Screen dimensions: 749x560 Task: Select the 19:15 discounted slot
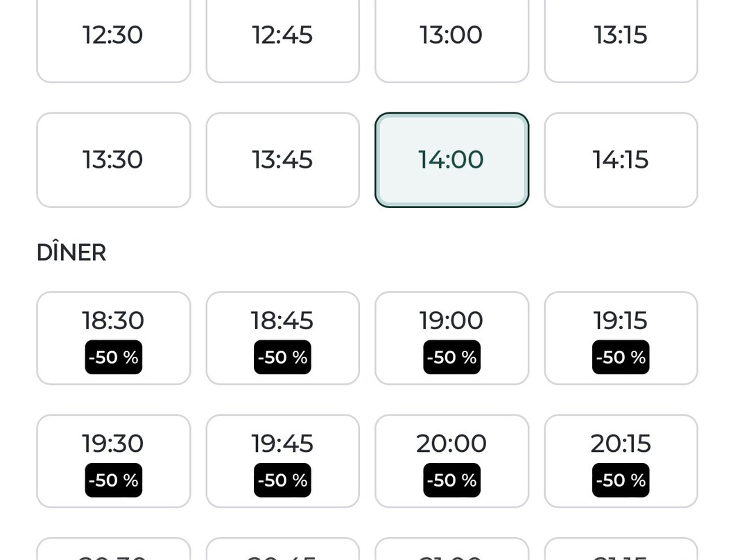click(621, 338)
